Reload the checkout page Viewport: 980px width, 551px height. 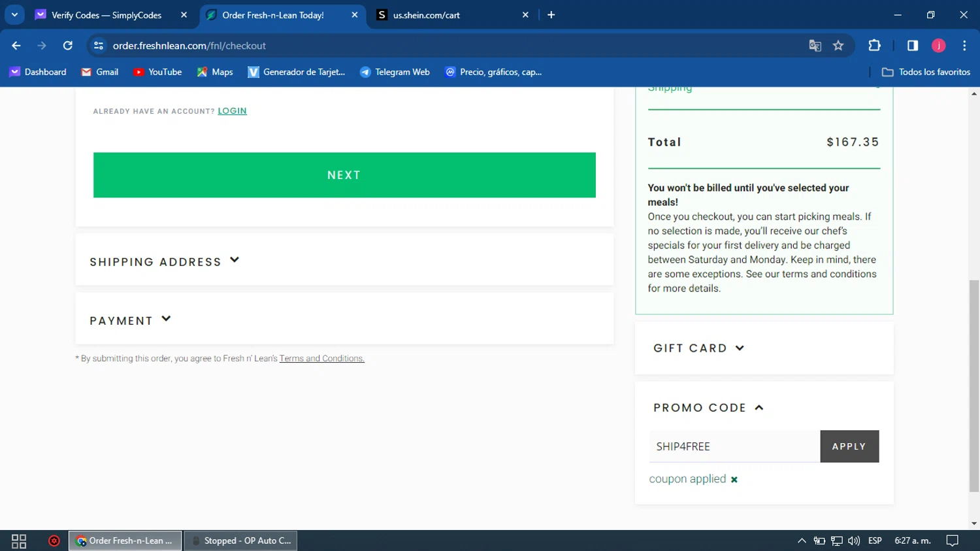pos(68,46)
